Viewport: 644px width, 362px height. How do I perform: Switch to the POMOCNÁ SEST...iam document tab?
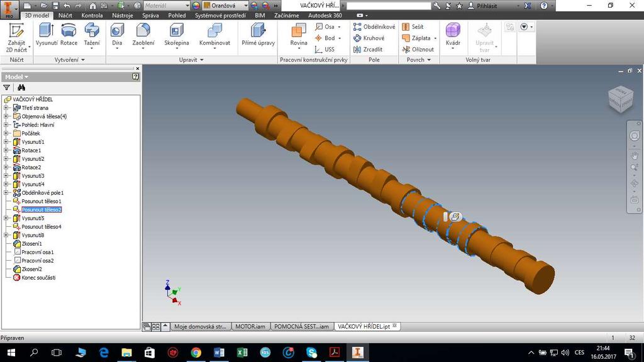point(301,327)
